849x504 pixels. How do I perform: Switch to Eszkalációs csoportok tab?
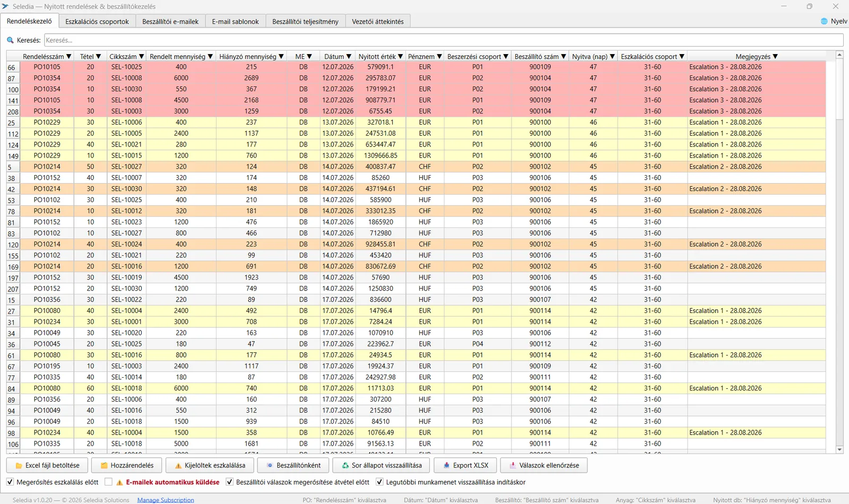pyautogui.click(x=97, y=21)
